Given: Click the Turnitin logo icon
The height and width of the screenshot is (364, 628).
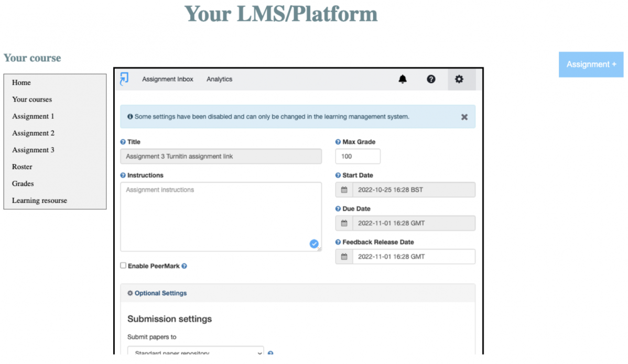Looking at the screenshot, I should coord(124,79).
